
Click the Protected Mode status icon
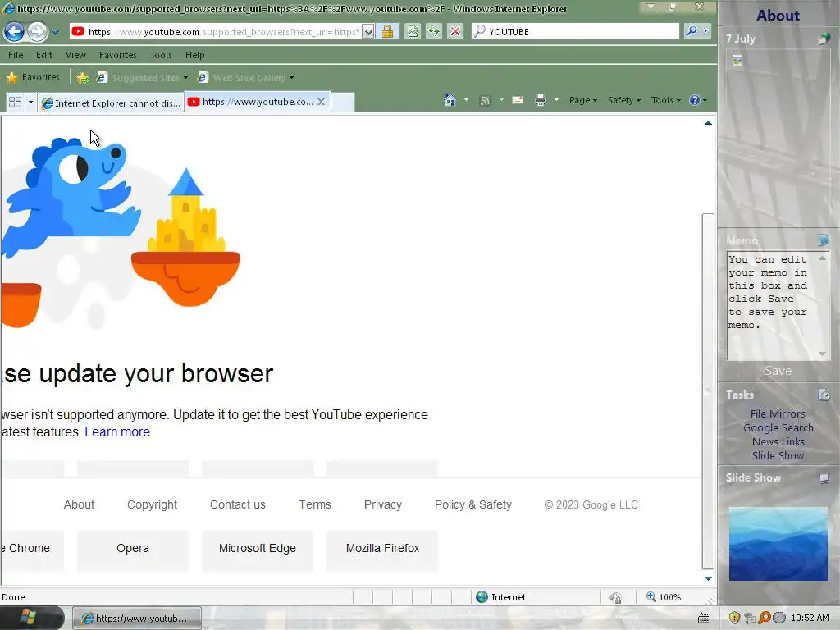point(616,597)
